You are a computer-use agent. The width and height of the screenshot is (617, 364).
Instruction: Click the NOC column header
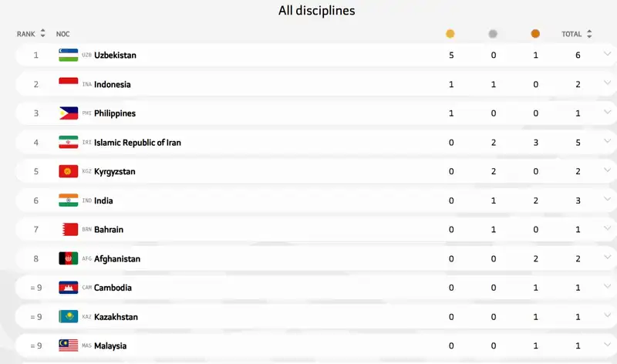[63, 34]
